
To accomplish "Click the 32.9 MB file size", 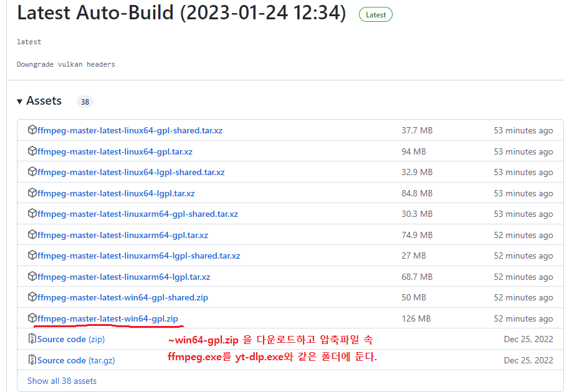I will coord(417,172).
